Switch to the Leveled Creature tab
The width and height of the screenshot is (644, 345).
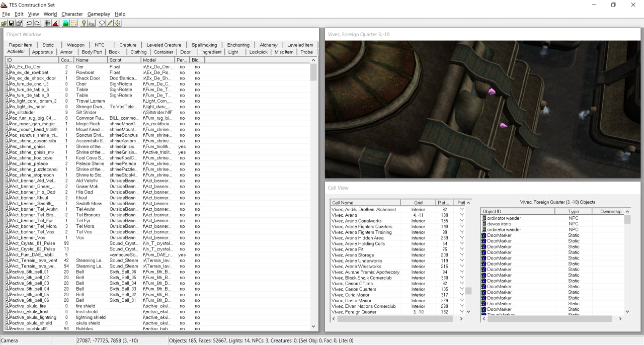tap(164, 45)
